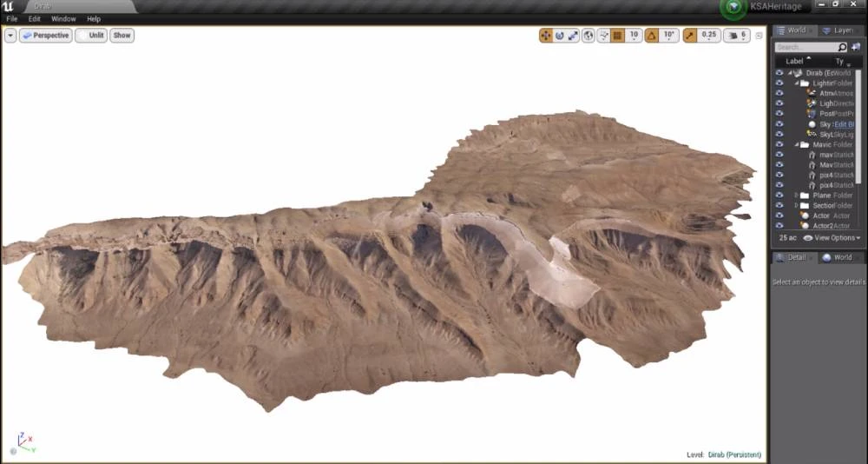This screenshot has height=464, width=868.
Task: Expand the Section folder in outliner
Action: [797, 206]
